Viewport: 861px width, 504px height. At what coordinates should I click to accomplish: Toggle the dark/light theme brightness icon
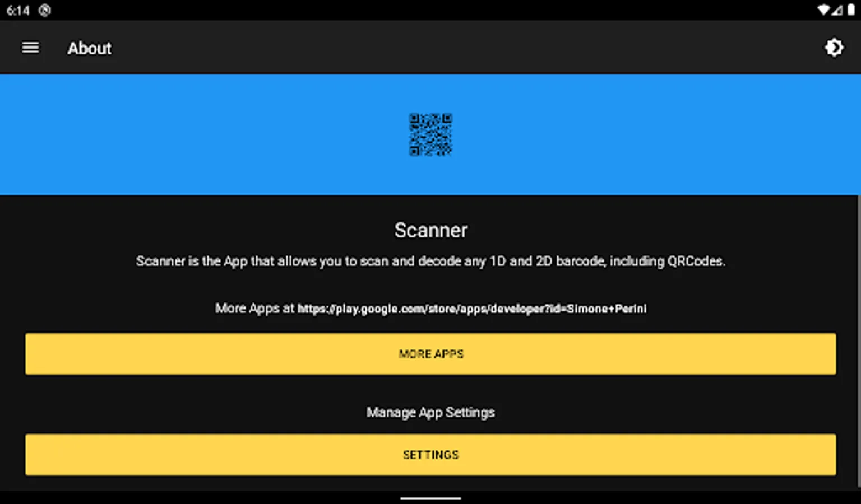tap(834, 48)
